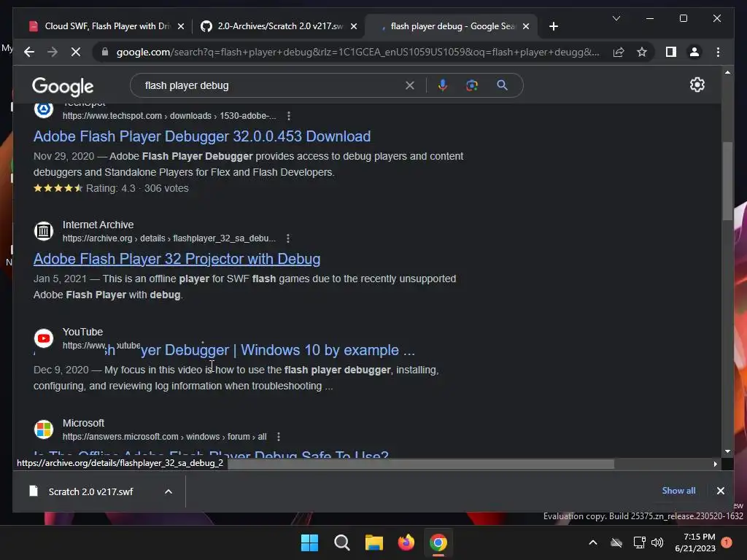
Task: Open a new browser tab
Action: (x=553, y=26)
